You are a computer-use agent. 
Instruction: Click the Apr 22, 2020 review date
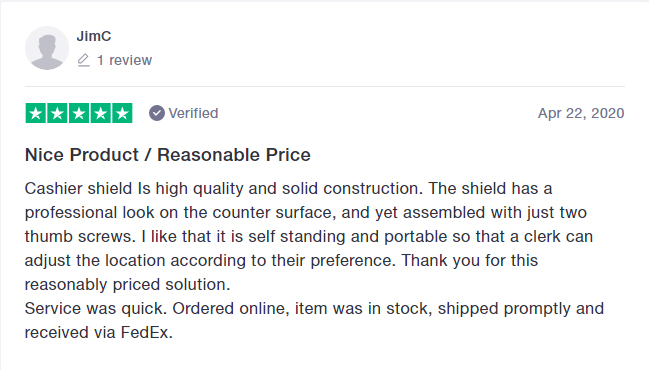coord(581,113)
